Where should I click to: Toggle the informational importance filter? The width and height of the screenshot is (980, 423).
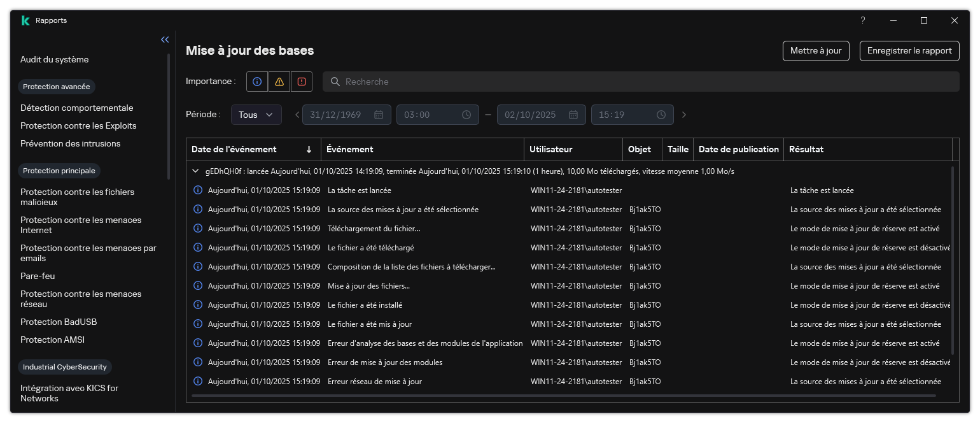257,82
